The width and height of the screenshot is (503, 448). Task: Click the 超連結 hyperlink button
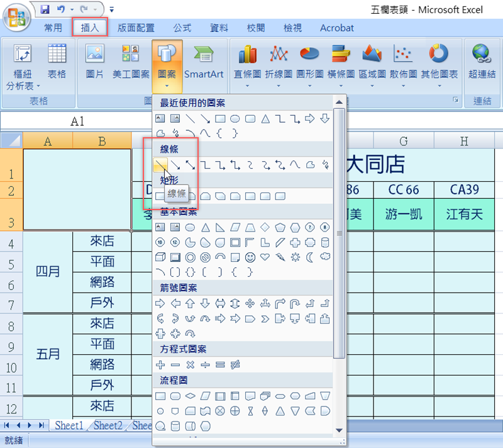[x=482, y=64]
